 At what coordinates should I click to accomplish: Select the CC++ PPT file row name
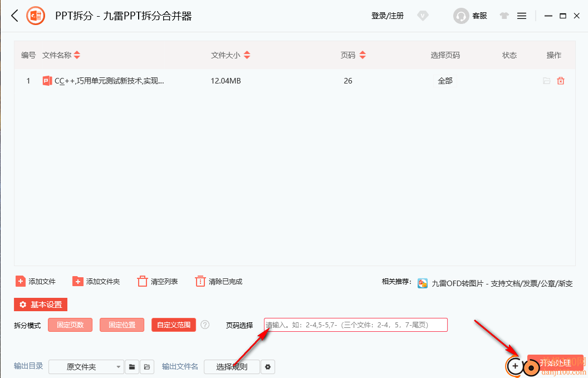(x=109, y=81)
